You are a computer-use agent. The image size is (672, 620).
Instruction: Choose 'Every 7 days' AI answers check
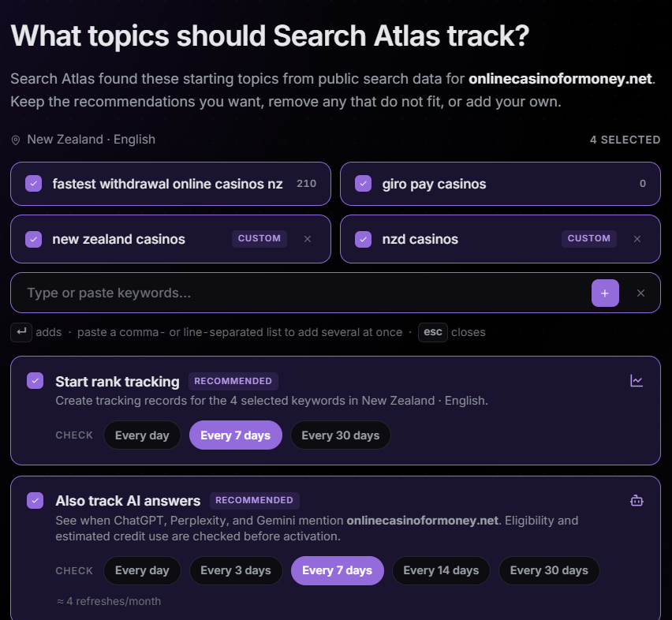338,570
